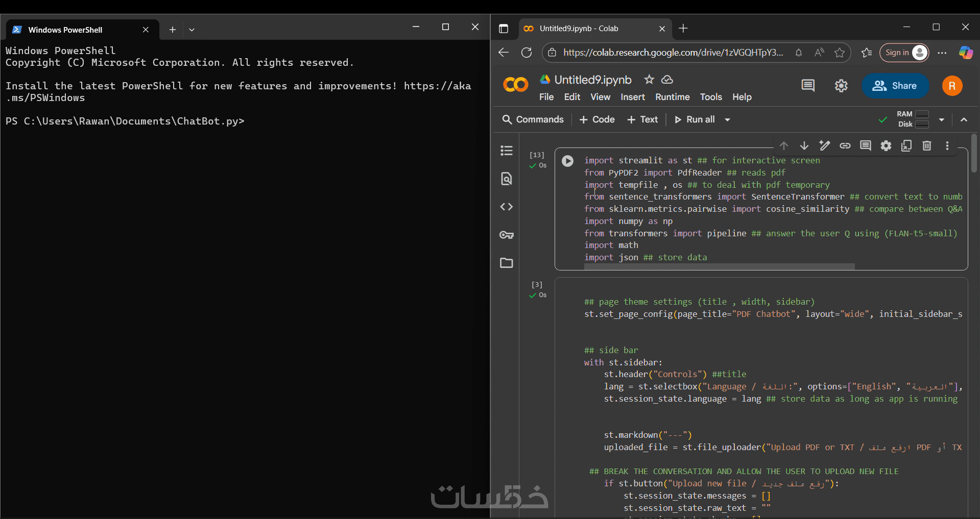The image size is (980, 519).
Task: Move cell up arrow in cell toolbar
Action: pos(784,146)
